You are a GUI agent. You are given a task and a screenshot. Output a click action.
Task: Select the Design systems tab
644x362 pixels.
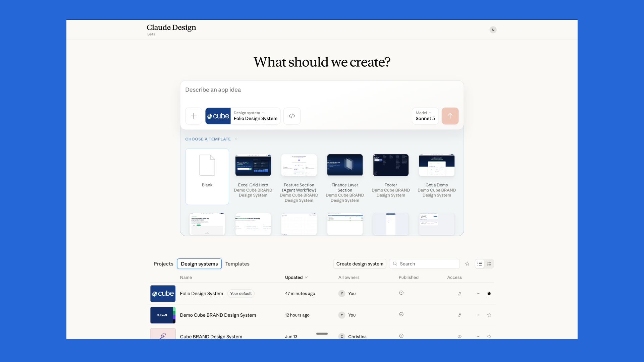point(199,264)
